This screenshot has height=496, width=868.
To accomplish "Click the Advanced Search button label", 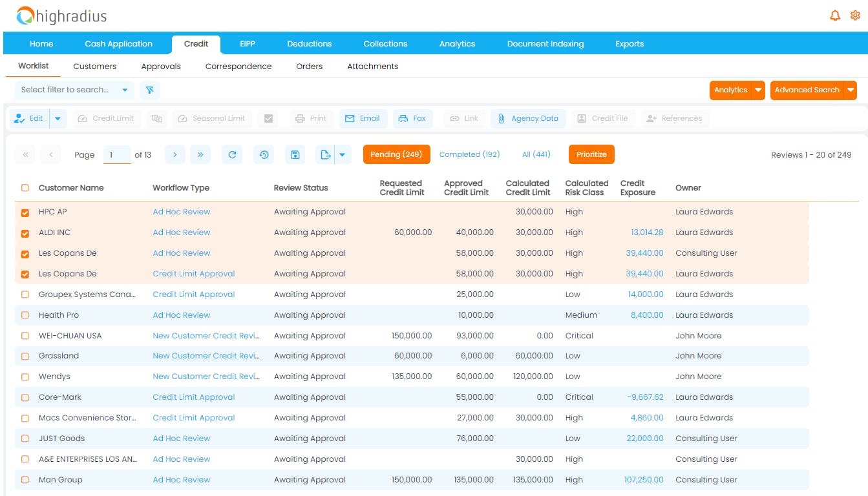I will (807, 90).
